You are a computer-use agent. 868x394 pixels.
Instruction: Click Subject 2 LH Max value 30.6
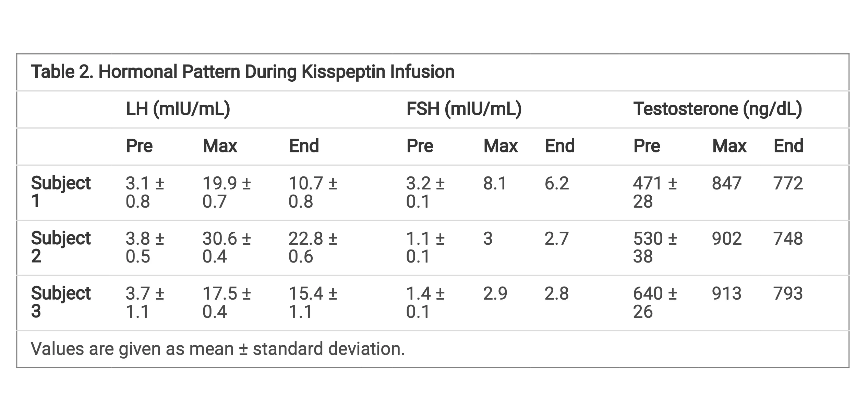pos(226,247)
